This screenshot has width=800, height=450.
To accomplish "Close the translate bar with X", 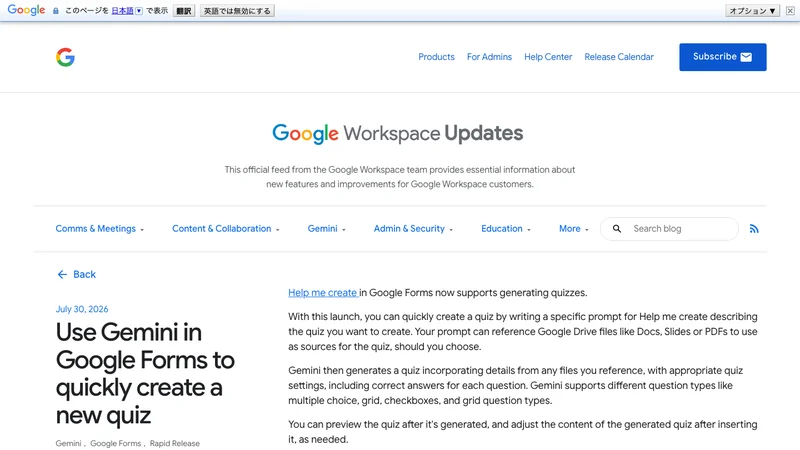I will [x=790, y=11].
